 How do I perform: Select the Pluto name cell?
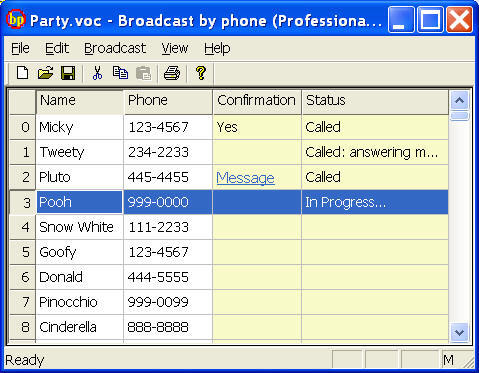(x=79, y=177)
